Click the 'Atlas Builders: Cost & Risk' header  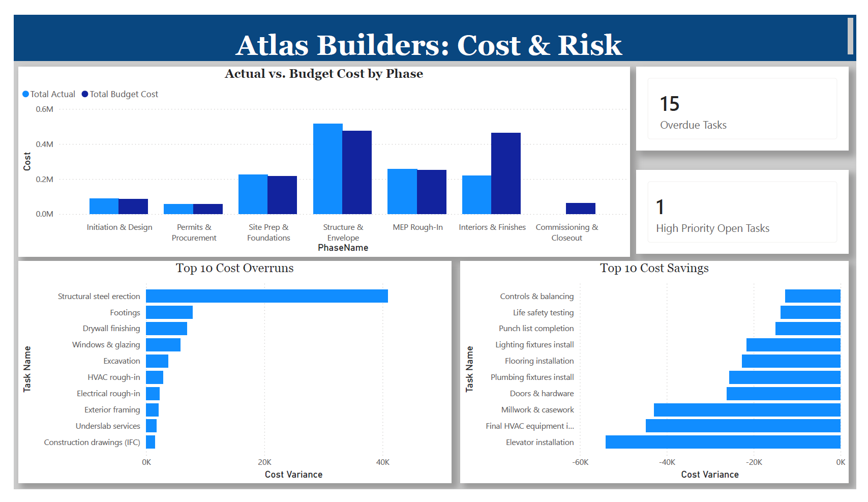coord(429,45)
